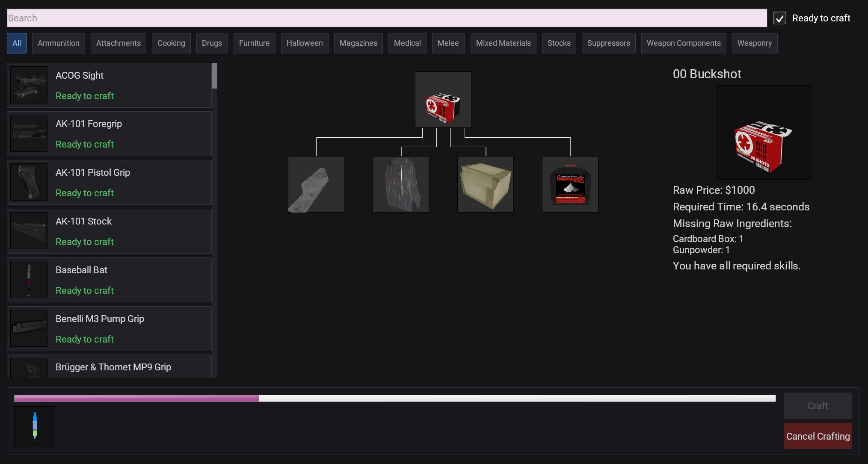868x464 pixels.
Task: Click the ACOG Sight item thumbnail
Action: (29, 85)
